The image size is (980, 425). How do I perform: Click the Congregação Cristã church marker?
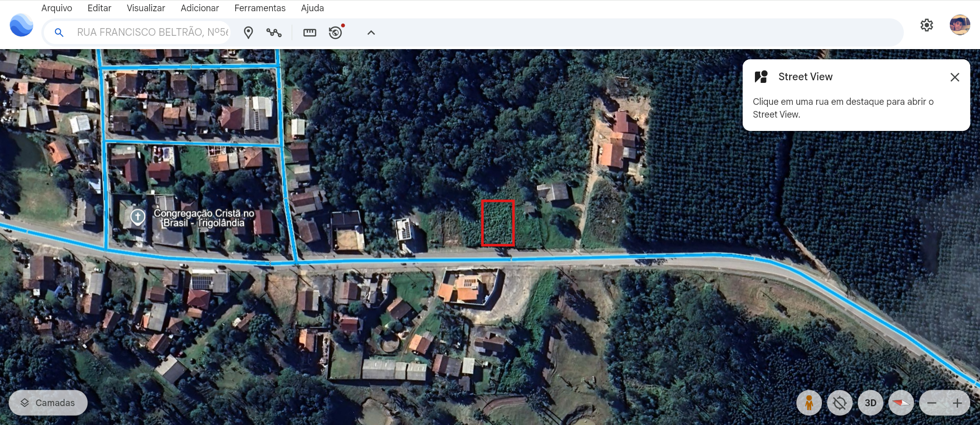click(138, 217)
